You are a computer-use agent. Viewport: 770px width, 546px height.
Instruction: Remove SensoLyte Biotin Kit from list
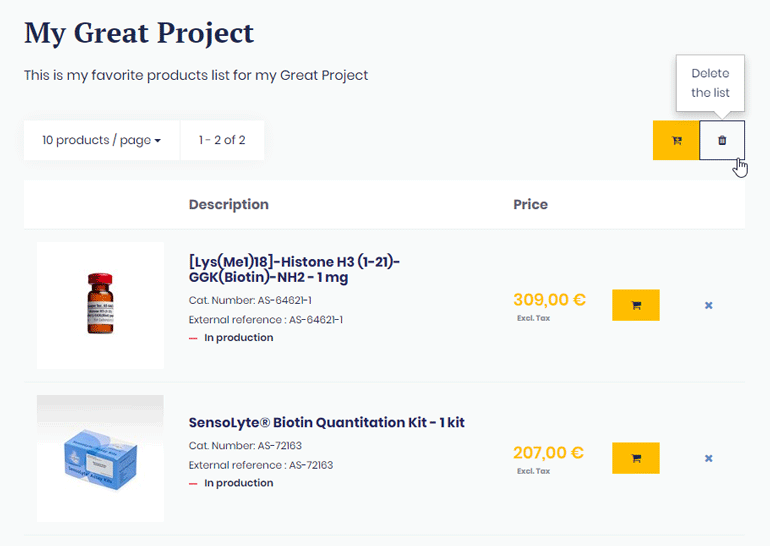coord(709,458)
